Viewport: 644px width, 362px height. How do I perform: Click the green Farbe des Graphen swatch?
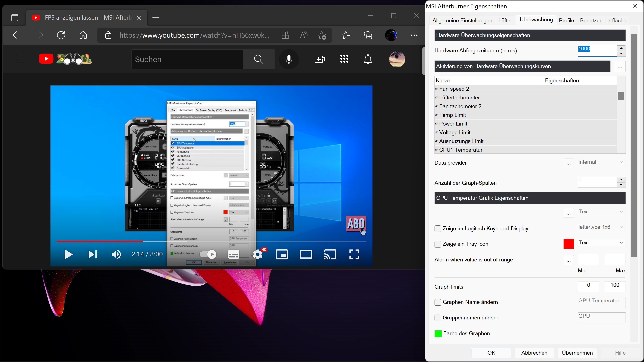click(x=438, y=334)
